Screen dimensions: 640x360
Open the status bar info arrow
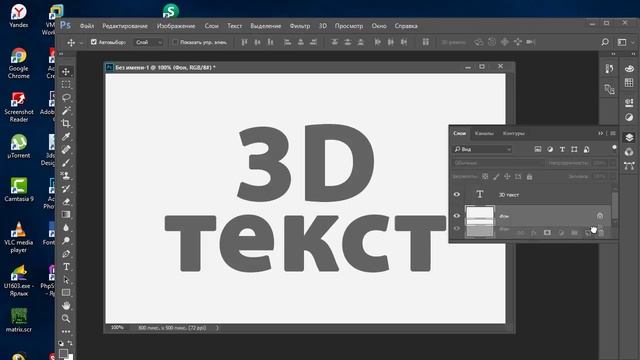coord(217,328)
